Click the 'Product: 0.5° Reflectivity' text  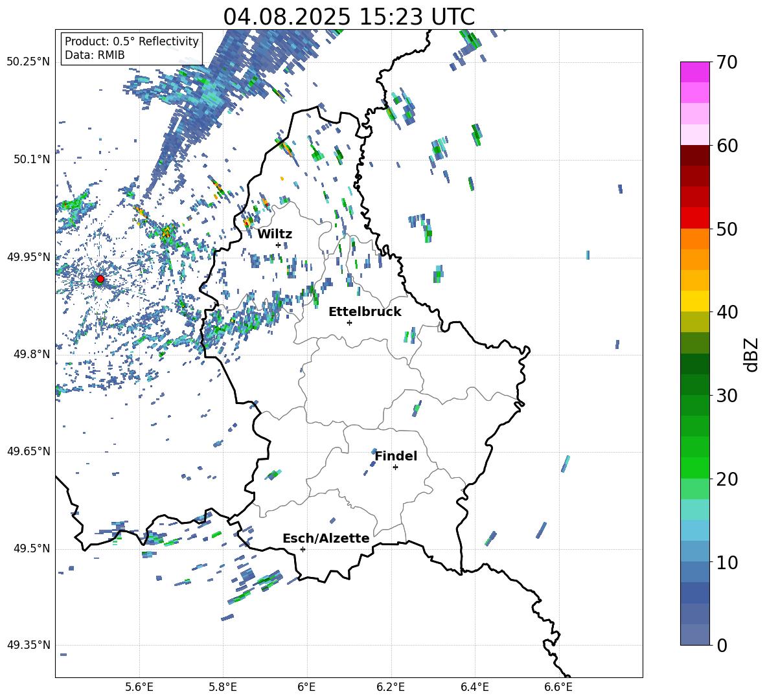(132, 41)
